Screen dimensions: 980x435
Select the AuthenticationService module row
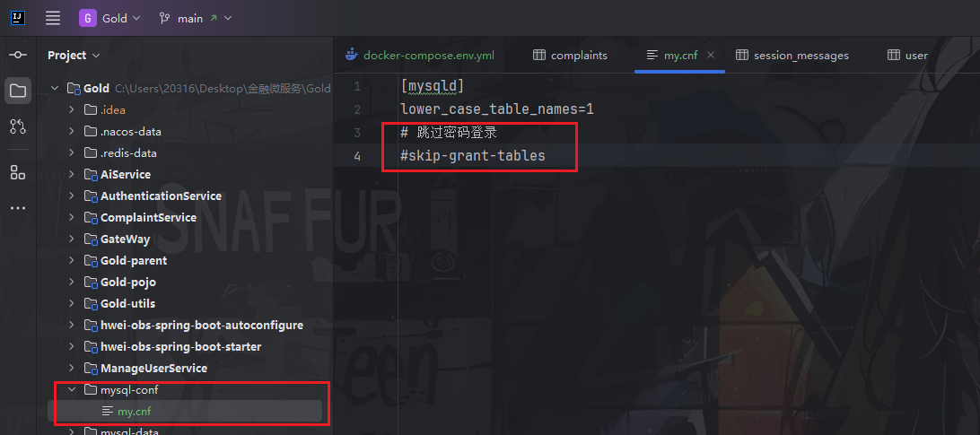[x=184, y=196]
